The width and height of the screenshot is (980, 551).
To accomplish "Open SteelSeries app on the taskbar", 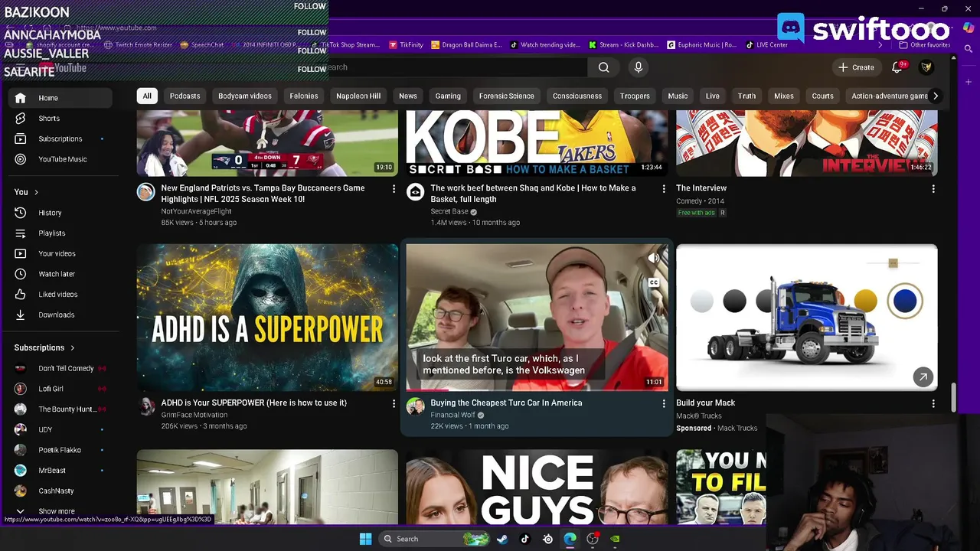I will click(547, 539).
